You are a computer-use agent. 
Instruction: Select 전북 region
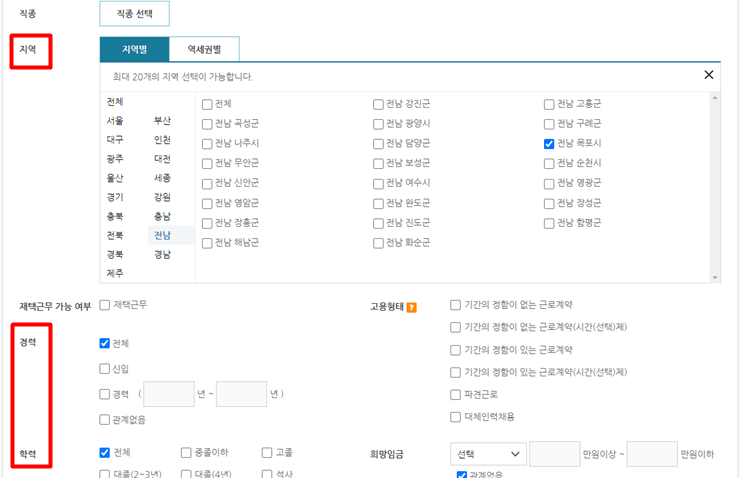(x=115, y=235)
